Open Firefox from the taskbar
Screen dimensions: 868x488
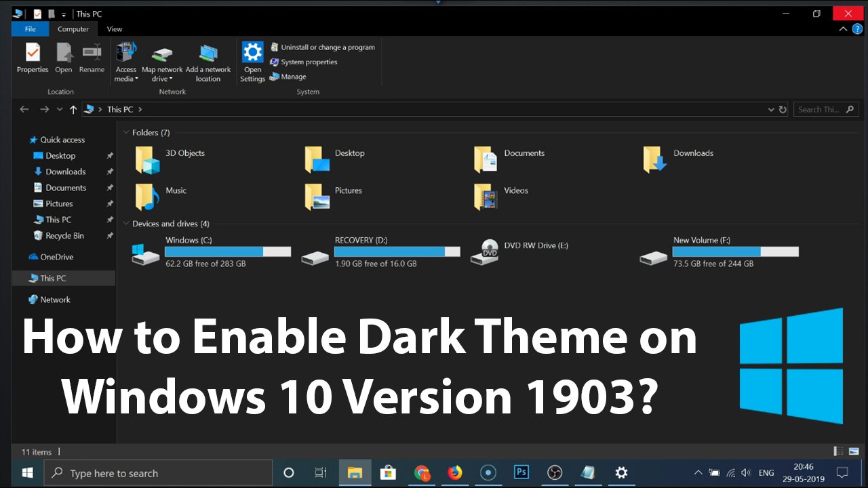(x=455, y=473)
